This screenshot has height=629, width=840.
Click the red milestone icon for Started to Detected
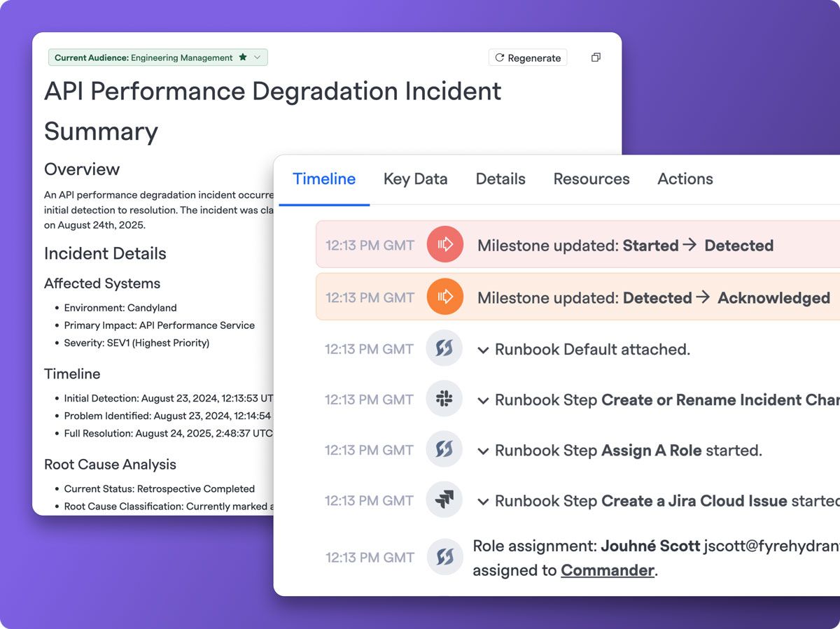[x=444, y=245]
